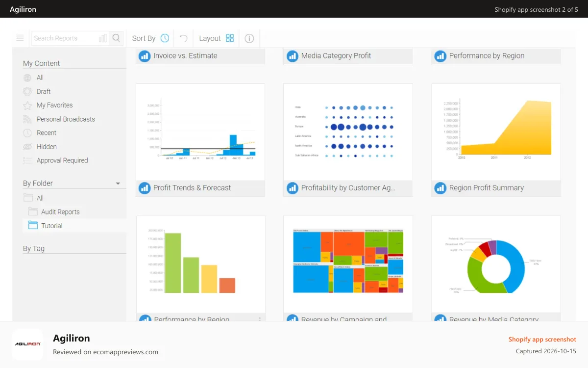Click the chart filter icon in search box
Screen dimensions: 588x368
coord(103,38)
